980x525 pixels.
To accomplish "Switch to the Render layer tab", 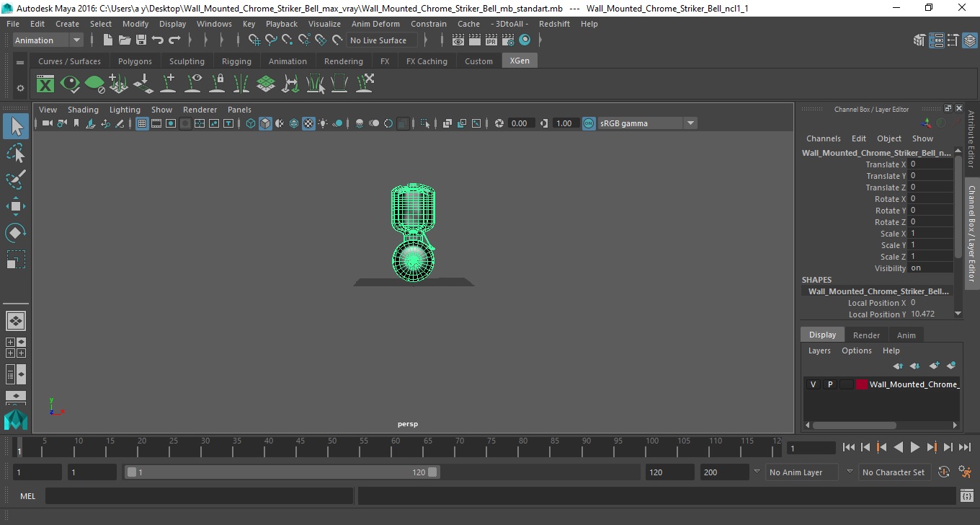I will pyautogui.click(x=866, y=335).
